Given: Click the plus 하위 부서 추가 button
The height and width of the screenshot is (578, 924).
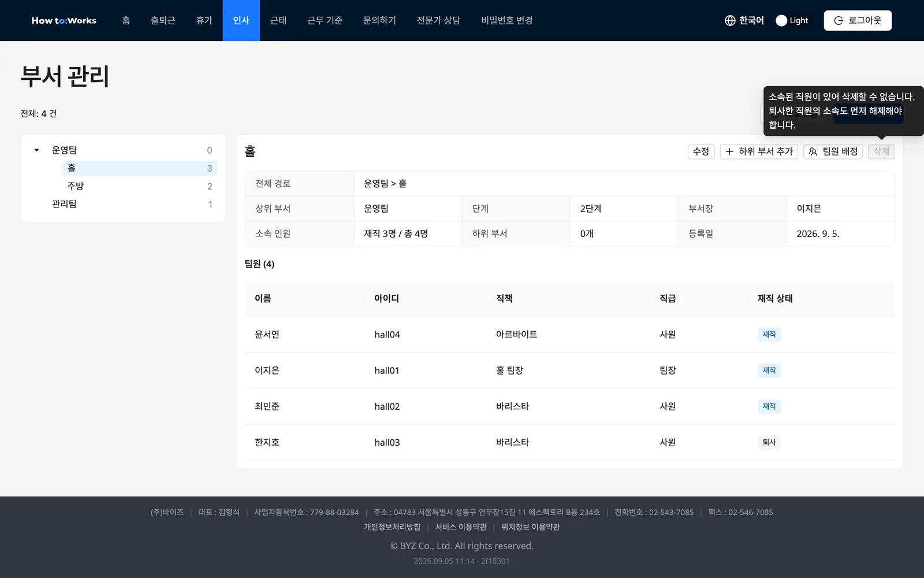Looking at the screenshot, I should (x=759, y=151).
